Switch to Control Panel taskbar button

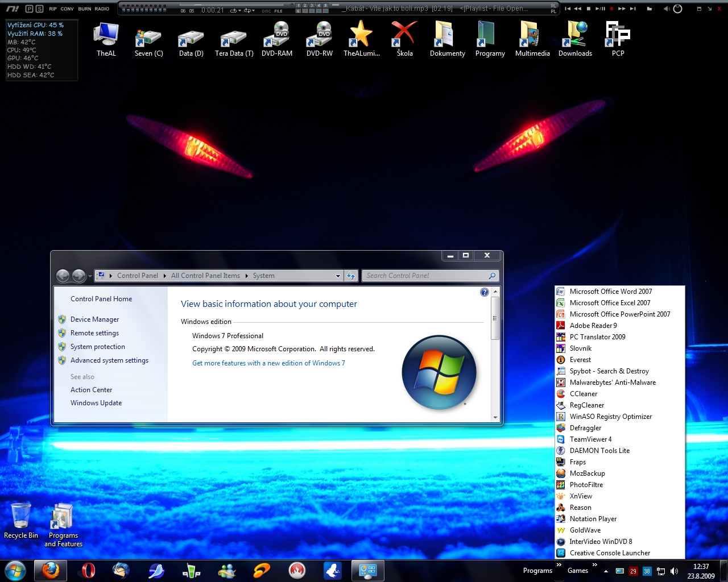click(367, 571)
